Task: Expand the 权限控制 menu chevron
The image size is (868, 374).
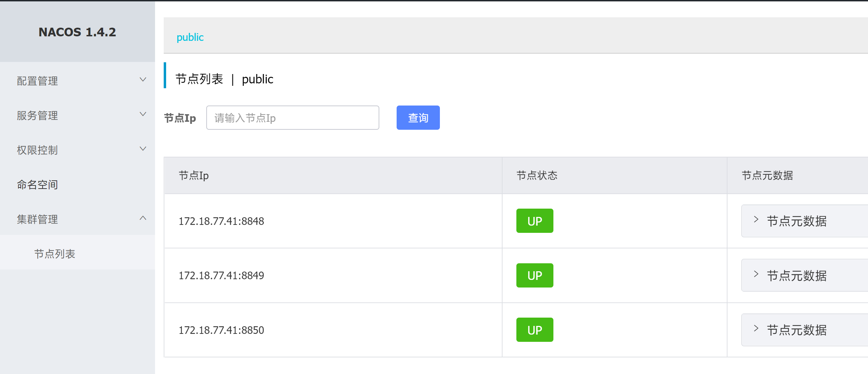Action: pyautogui.click(x=143, y=149)
